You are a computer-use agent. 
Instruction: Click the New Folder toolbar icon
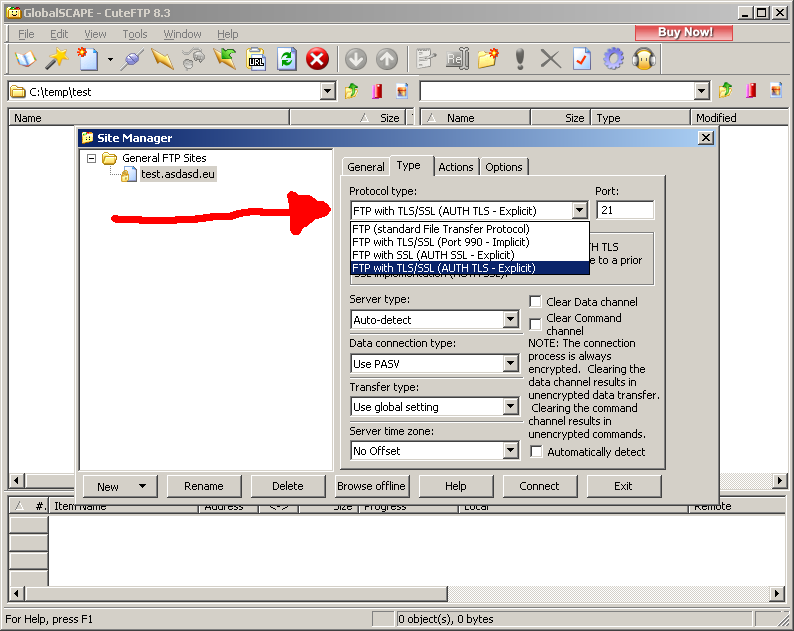pos(488,59)
